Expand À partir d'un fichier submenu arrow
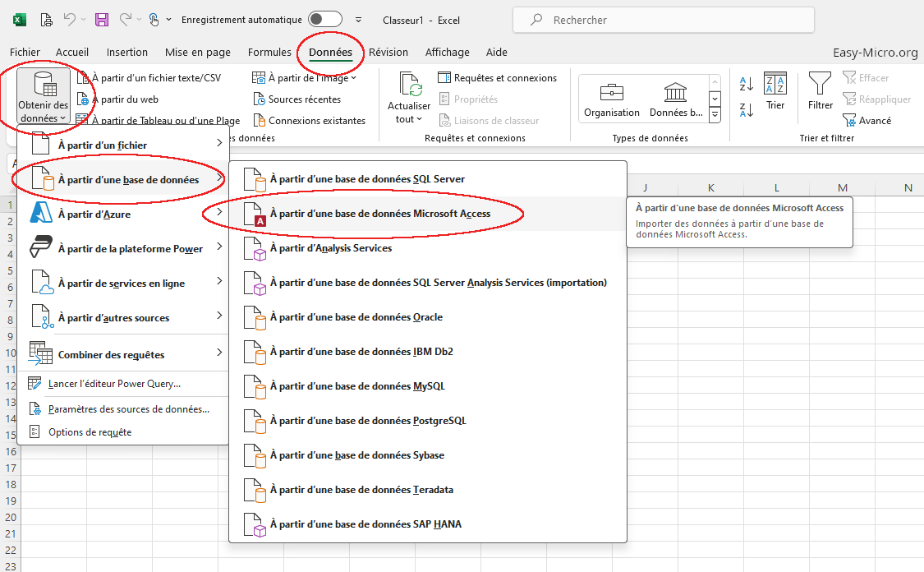Image resolution: width=924 pixels, height=572 pixels. pos(219,143)
